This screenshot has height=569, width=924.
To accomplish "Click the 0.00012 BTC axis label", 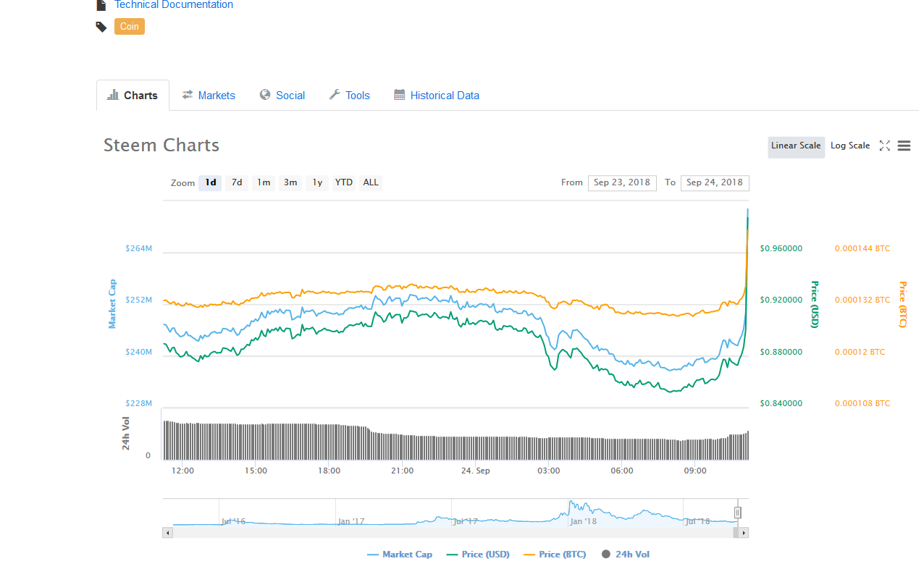I will pyautogui.click(x=860, y=352).
